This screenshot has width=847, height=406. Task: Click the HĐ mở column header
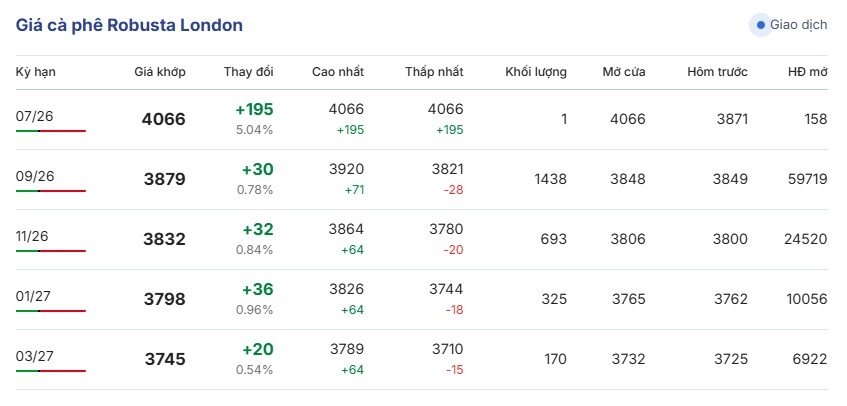808,72
